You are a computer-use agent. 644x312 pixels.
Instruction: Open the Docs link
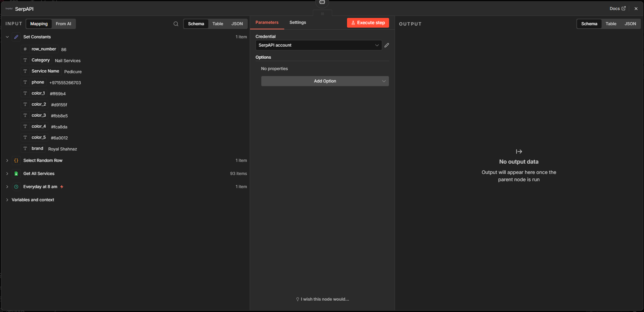[x=617, y=9]
